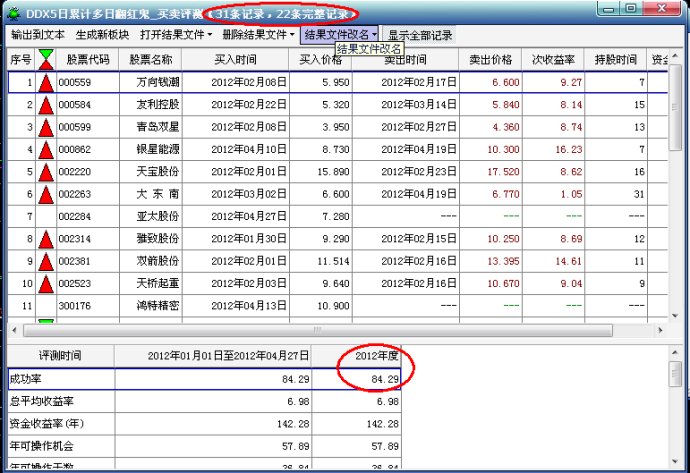Click red triangle icon for 大东南 row
690x473 pixels.
[46, 194]
